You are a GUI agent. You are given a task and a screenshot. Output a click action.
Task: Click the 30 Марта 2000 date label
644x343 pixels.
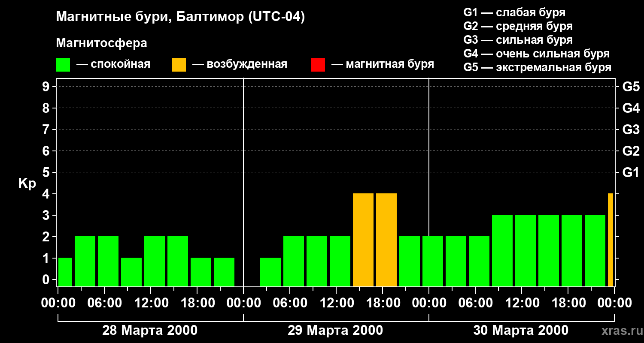[521, 331]
